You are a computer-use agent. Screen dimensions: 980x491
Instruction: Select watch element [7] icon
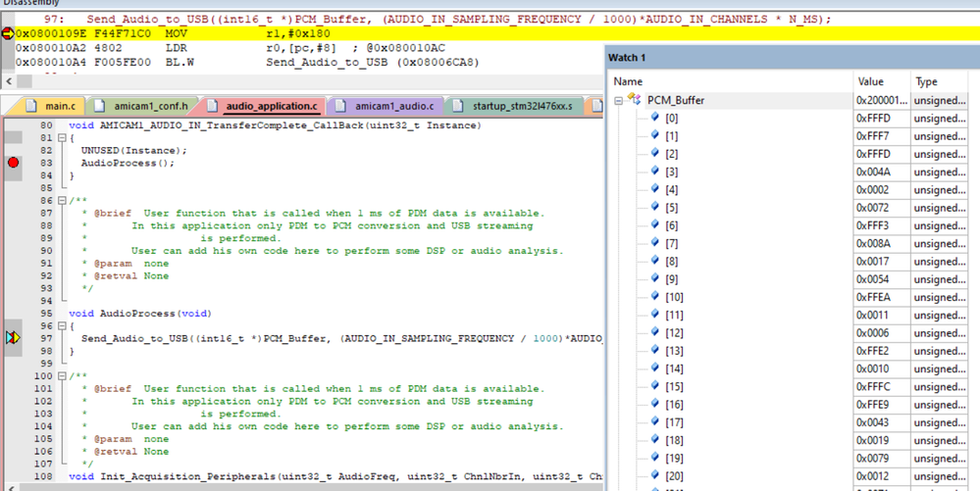coord(655,242)
